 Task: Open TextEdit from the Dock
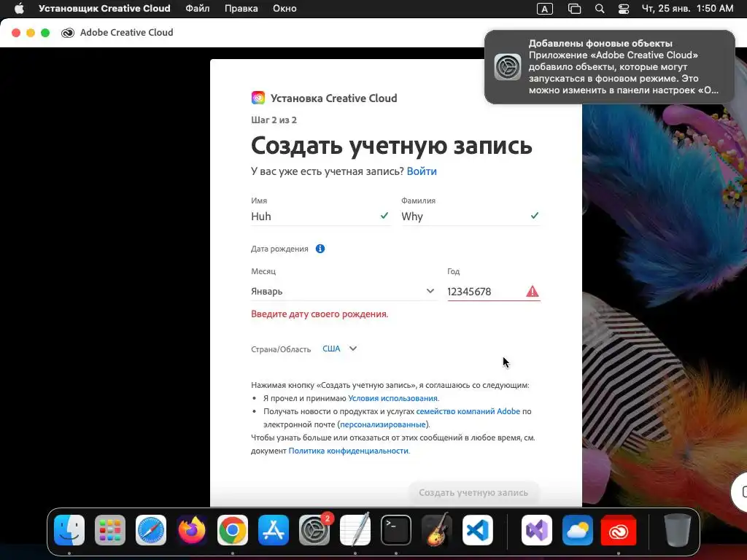(355, 530)
